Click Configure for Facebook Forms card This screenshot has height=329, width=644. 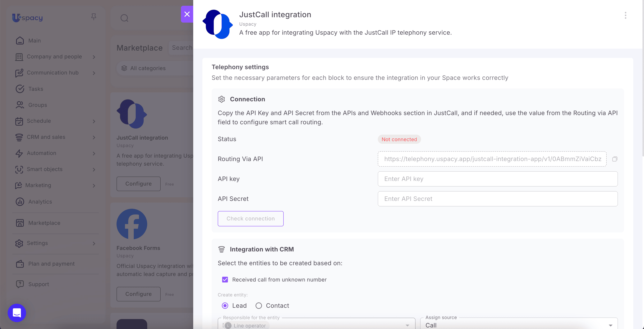[x=139, y=294]
